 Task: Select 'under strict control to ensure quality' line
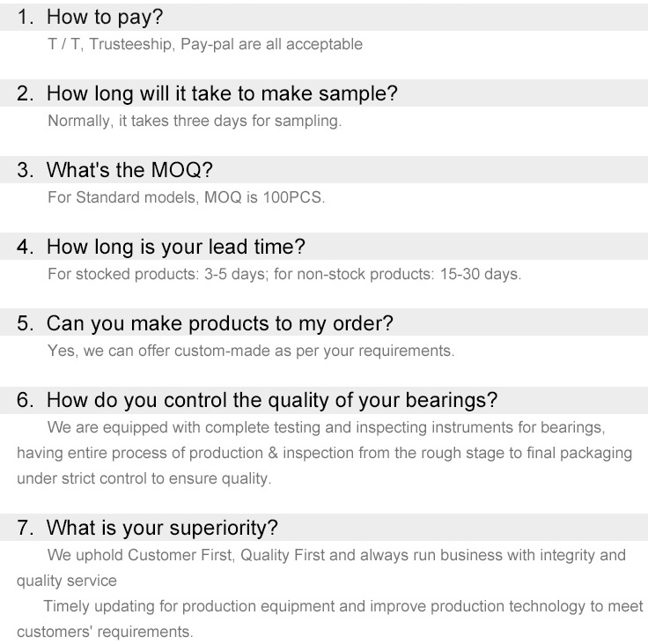(x=144, y=478)
